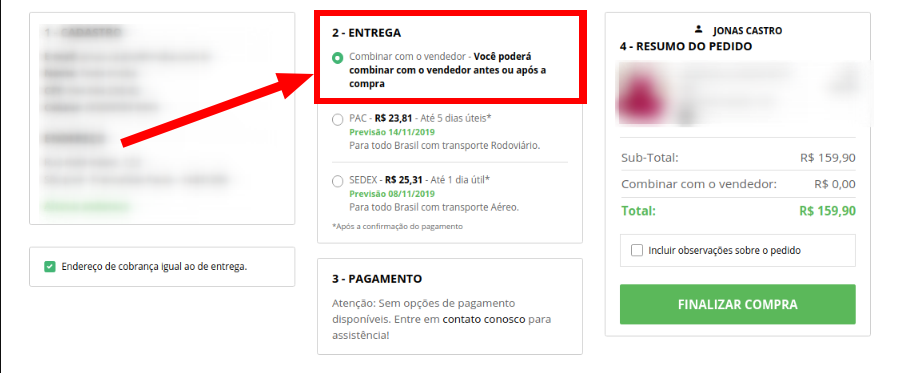Click the Combinar com o vendedor R$ 0,00 row

point(738,184)
